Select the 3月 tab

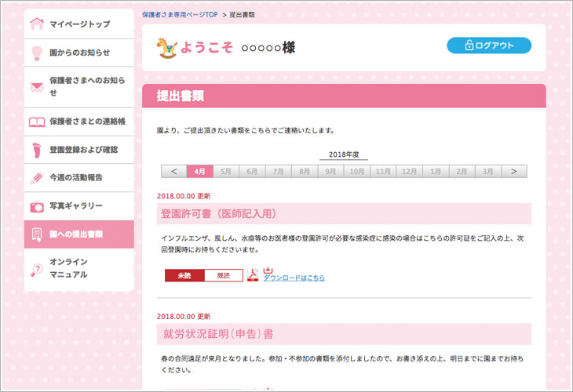488,171
